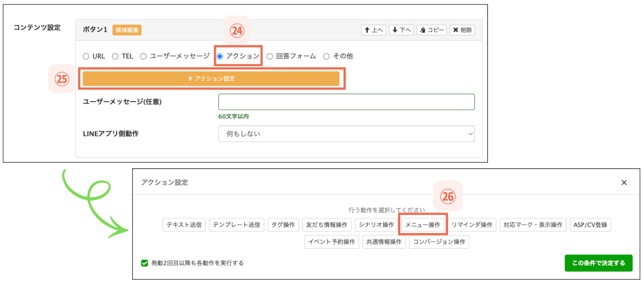Toggle 発動2回目以降も各動作を実行する checkbox

click(x=145, y=263)
